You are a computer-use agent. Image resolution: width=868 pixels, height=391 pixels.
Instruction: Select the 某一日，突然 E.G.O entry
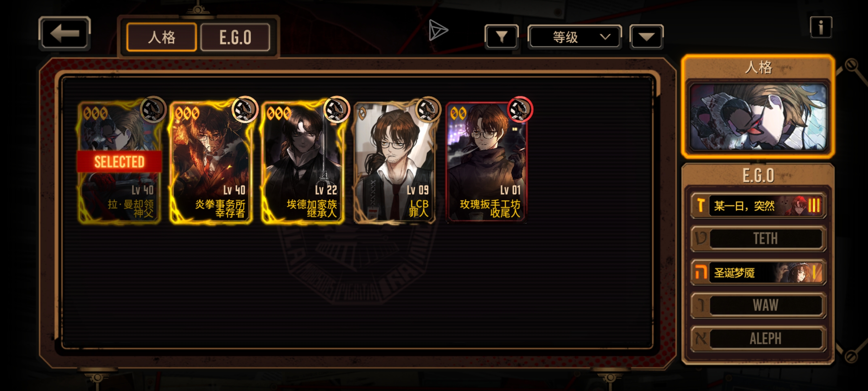click(758, 206)
